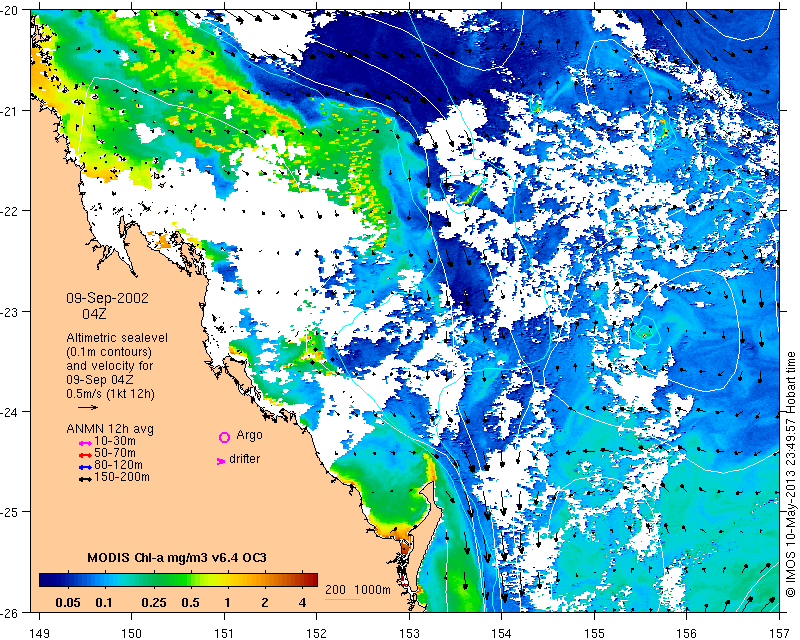Click the '80-120m' depth label
The width and height of the screenshot is (800, 640).
pyautogui.click(x=118, y=465)
